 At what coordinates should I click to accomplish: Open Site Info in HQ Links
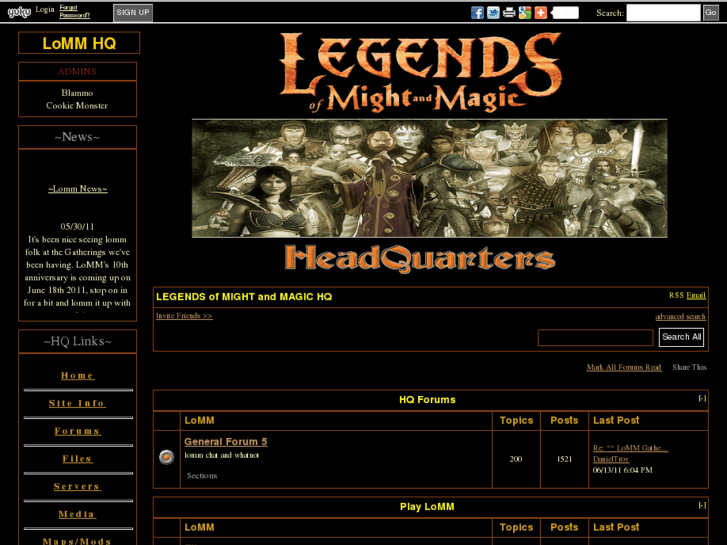pyautogui.click(x=77, y=404)
